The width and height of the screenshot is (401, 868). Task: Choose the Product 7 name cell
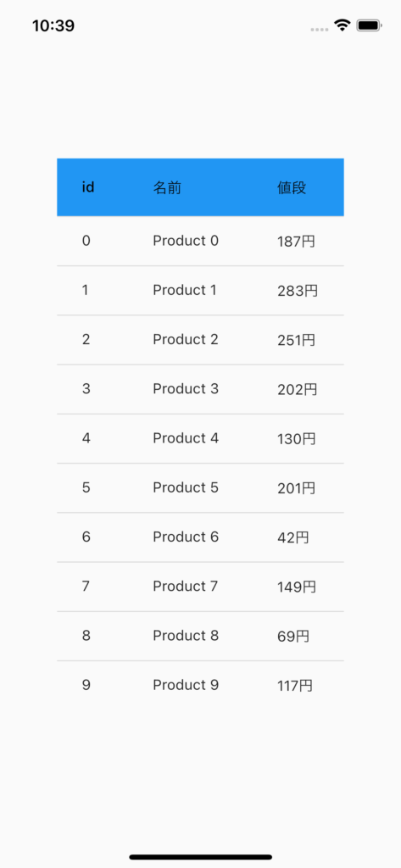[186, 587]
